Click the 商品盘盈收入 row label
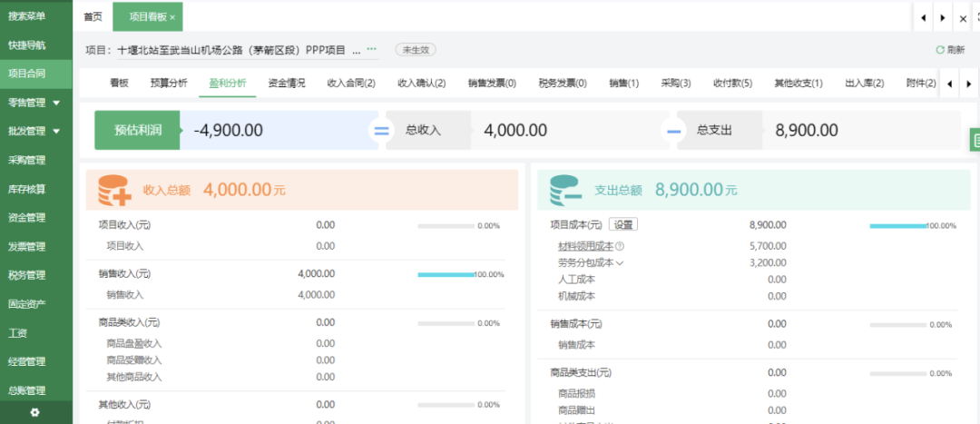980x424 pixels. (134, 343)
